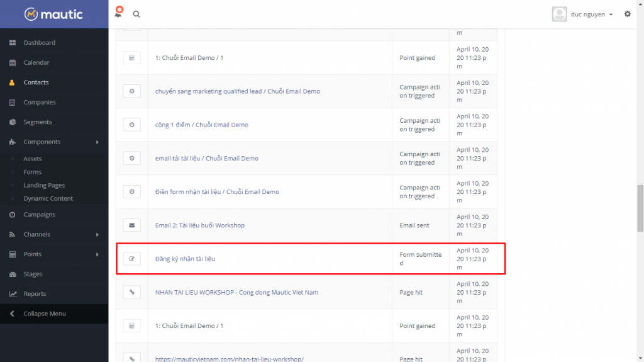Click the notifications bell icon
644x362 pixels.
point(118,13)
